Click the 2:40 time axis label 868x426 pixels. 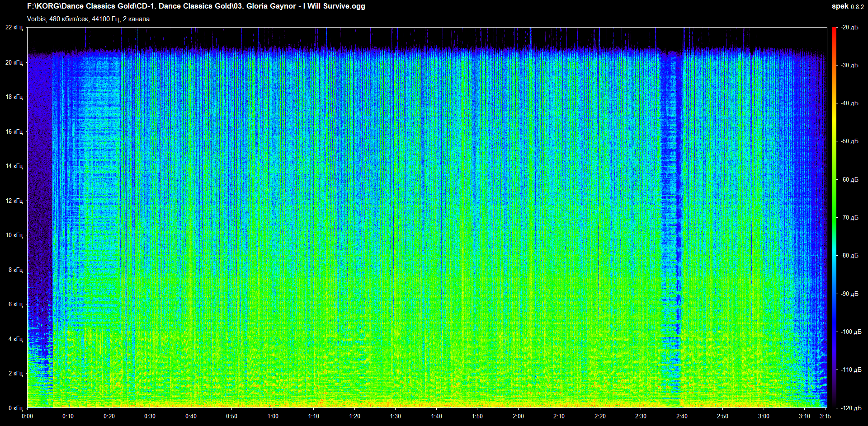click(x=682, y=416)
